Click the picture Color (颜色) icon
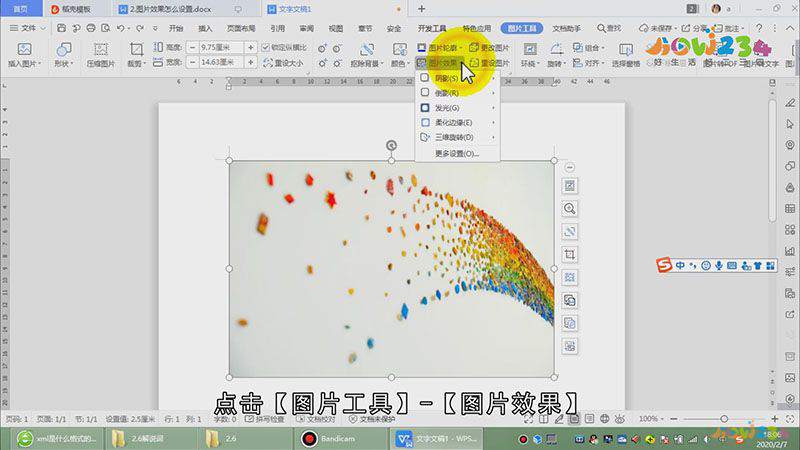 399,55
